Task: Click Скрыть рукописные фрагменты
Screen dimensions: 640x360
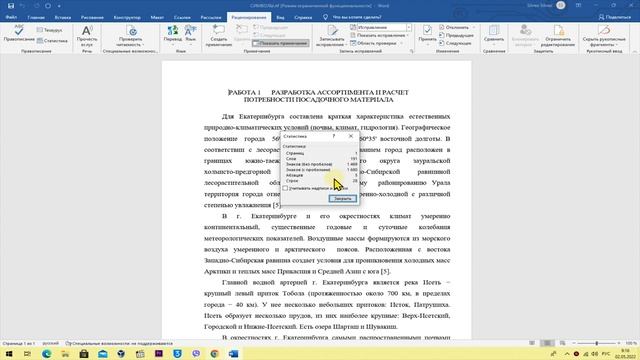Action: click(604, 36)
